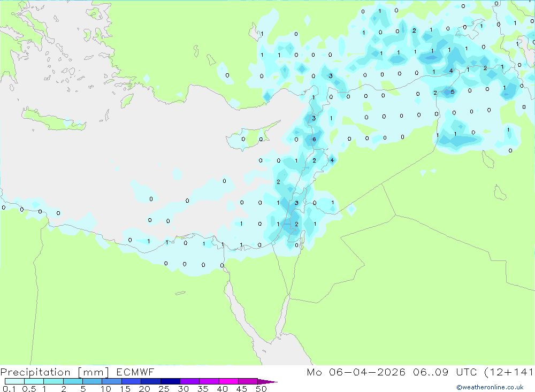Screen dimensions: 535x392
Task: Click the legend scale label "25"
Action: point(164,389)
